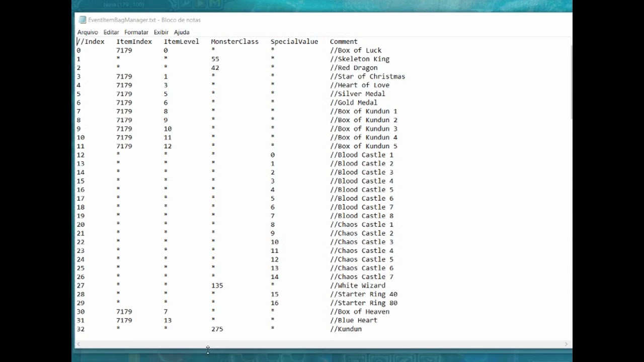Click the horizontal scrollbar right arrow
The image size is (644, 362).
click(566, 344)
